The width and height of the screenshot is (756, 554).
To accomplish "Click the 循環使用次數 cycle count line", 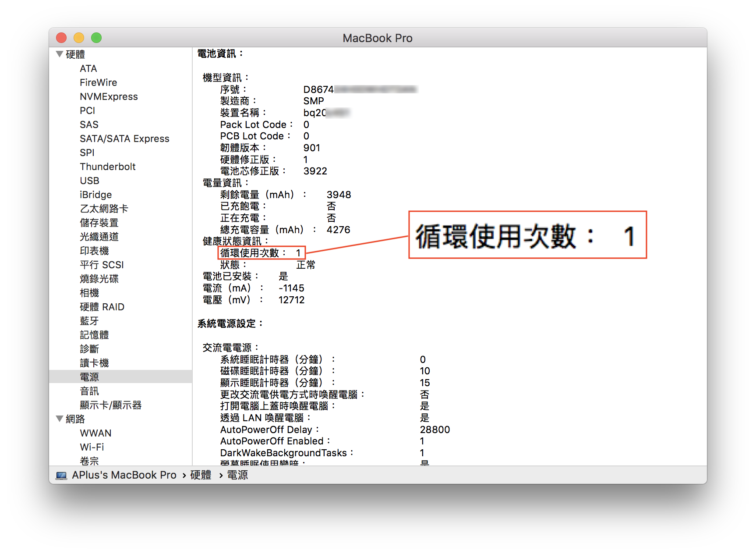I will click(x=261, y=253).
